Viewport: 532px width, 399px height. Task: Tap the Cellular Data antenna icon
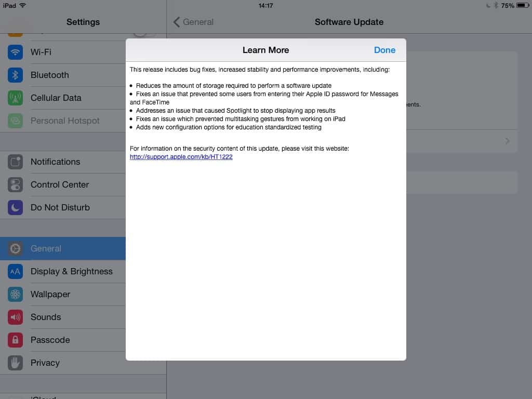[x=15, y=98]
